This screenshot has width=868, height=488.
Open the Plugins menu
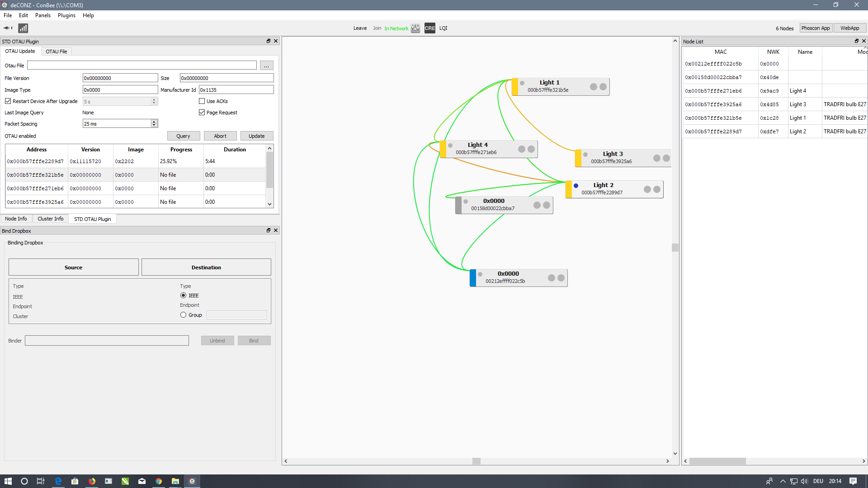(x=66, y=15)
